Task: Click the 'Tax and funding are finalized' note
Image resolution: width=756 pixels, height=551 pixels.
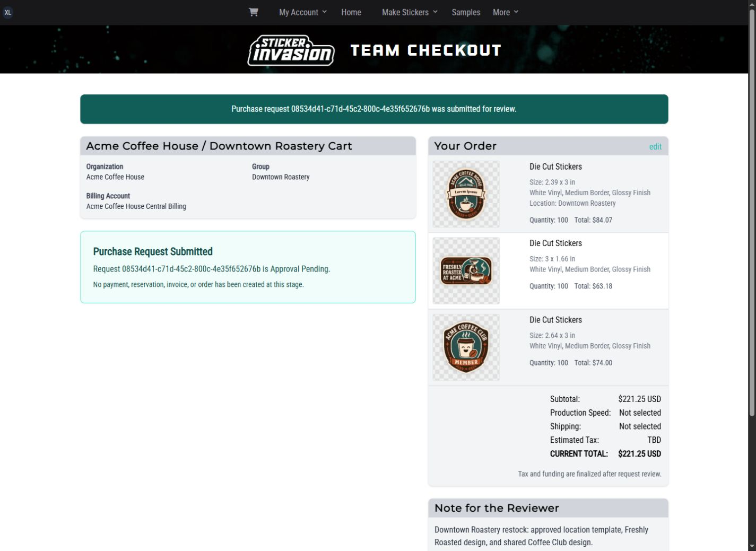Action: click(x=589, y=474)
